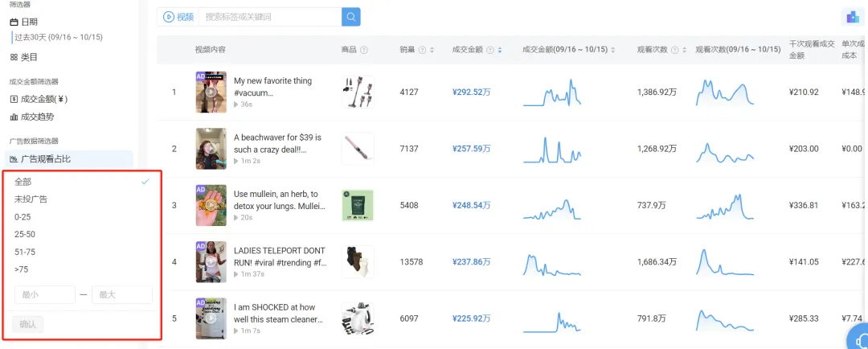Click the view count 1,386.92万
The image size is (868, 349).
(x=657, y=92)
